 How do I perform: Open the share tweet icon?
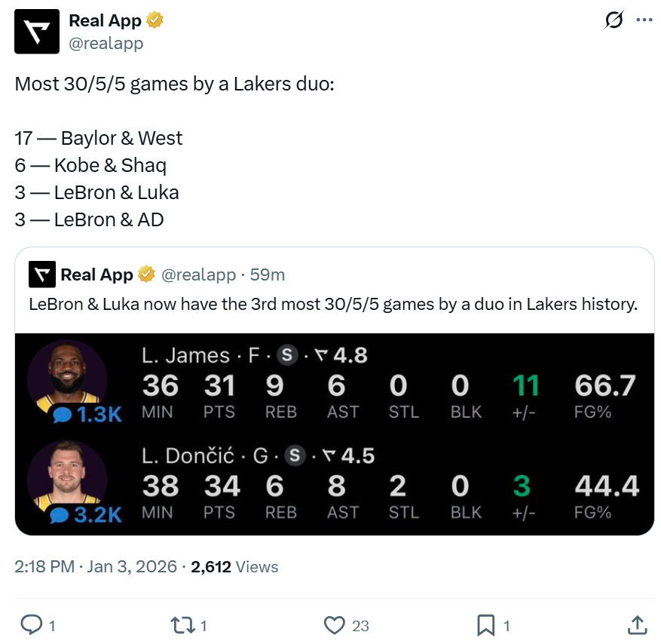point(637,624)
